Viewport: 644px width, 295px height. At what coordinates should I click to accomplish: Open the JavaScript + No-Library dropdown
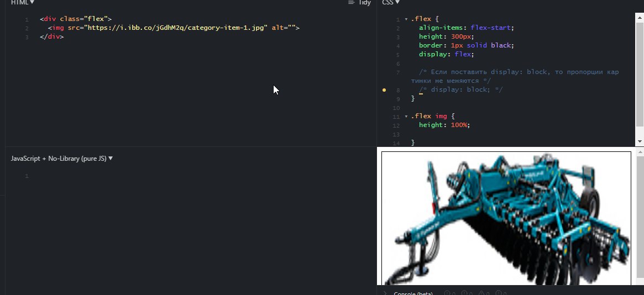[61, 159]
